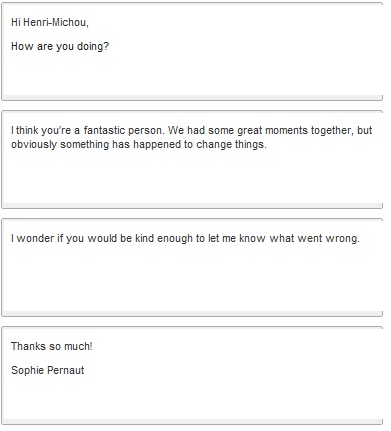Screen dimensions: 391x431
Task: Click blank area under 'what went wrong' sentence
Action: [192, 278]
